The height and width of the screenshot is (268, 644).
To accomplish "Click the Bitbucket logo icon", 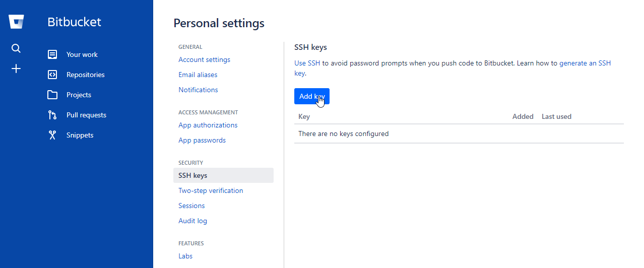I will click(16, 22).
